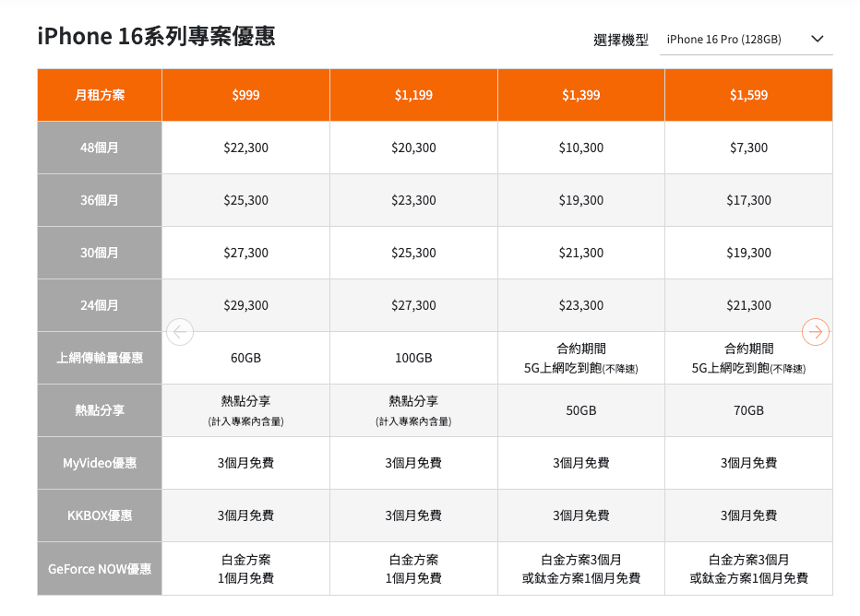The image size is (860, 616).
Task: Click $27,300 in the 24個月 row
Action: pos(413,305)
